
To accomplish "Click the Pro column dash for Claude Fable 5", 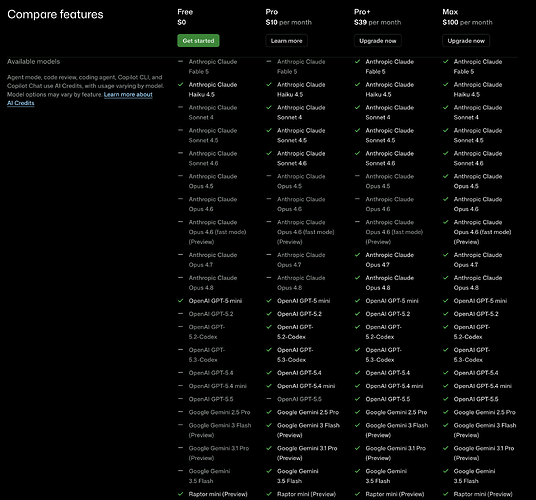I will click(269, 62).
